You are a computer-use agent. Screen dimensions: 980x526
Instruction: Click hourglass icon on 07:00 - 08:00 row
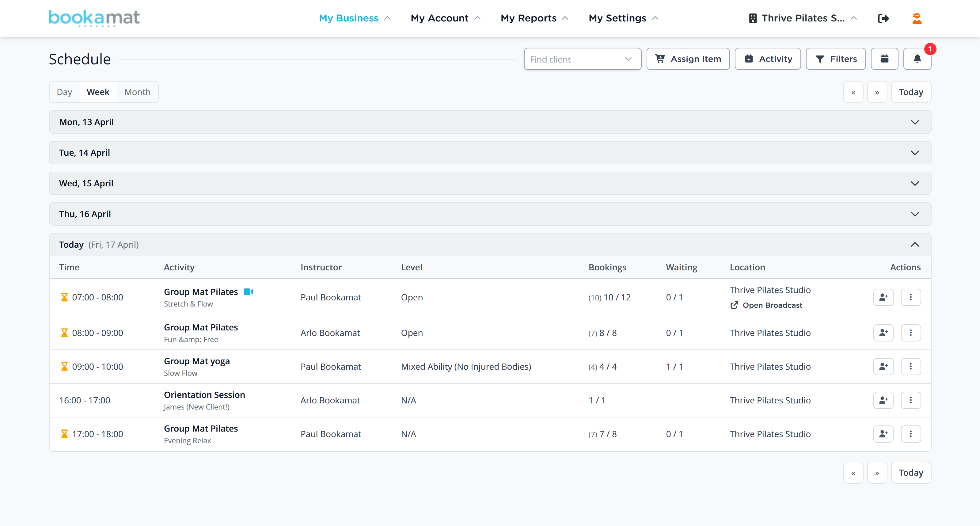(x=64, y=297)
